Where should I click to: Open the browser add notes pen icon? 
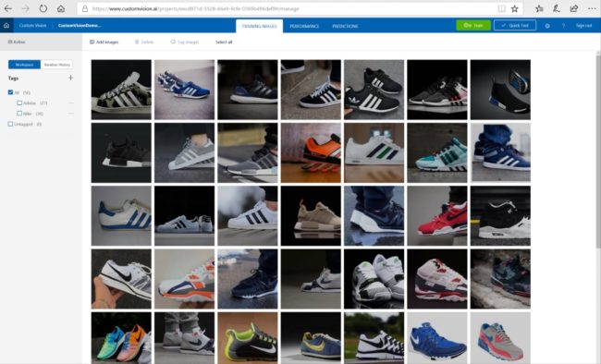(557, 8)
